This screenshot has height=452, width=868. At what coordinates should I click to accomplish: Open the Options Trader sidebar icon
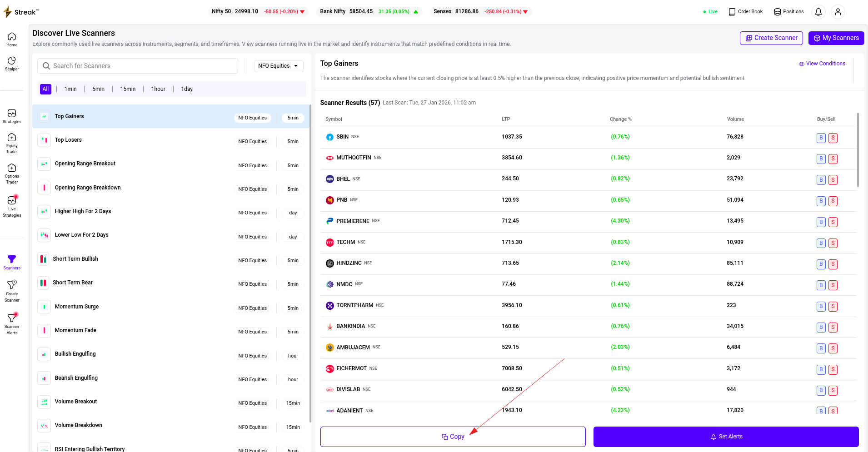12,174
